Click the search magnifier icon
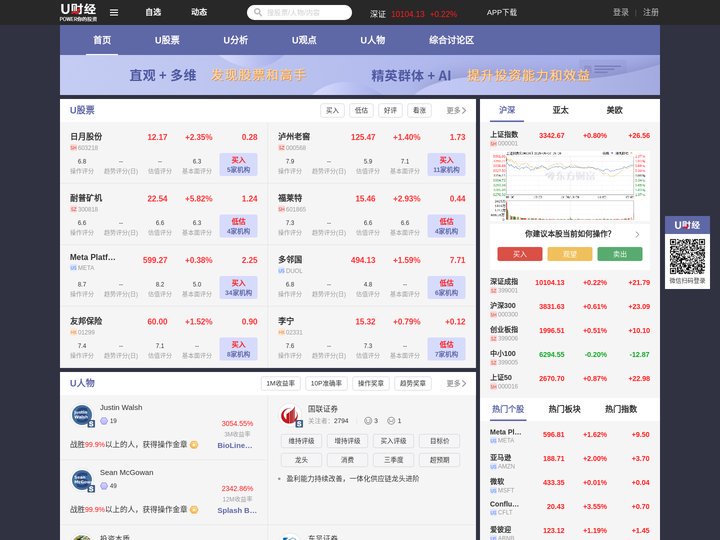Screen dimensions: 720x540 point(258,12)
